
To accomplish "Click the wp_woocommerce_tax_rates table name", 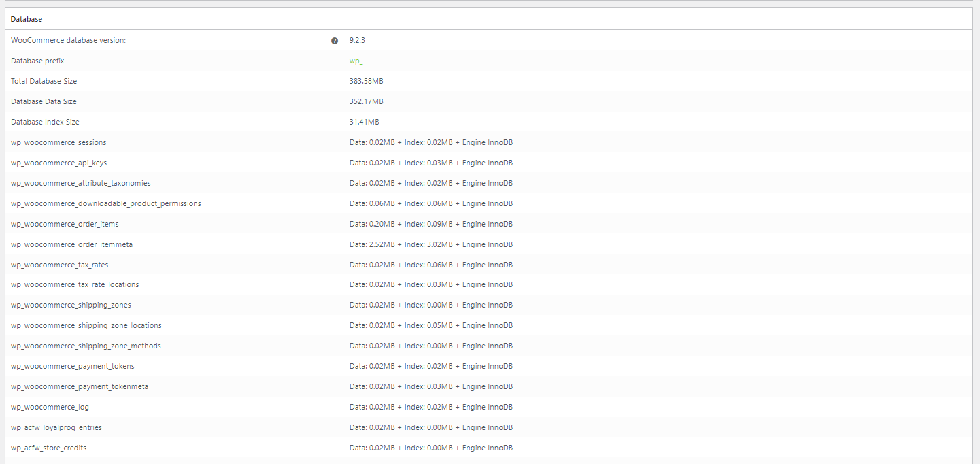I will [59, 265].
